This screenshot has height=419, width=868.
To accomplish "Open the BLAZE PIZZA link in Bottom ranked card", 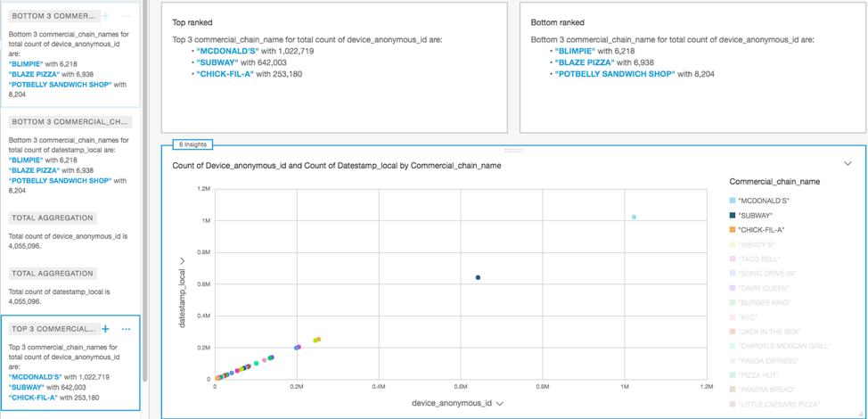I will tap(585, 62).
